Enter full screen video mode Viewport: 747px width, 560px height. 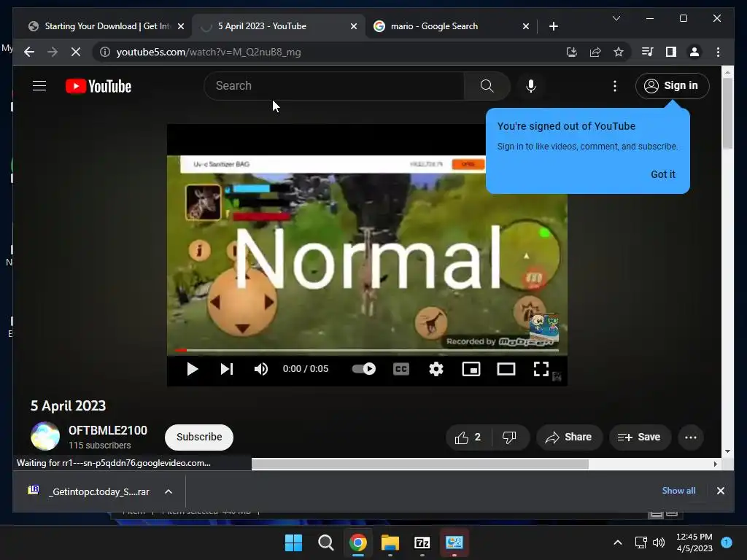(x=541, y=369)
